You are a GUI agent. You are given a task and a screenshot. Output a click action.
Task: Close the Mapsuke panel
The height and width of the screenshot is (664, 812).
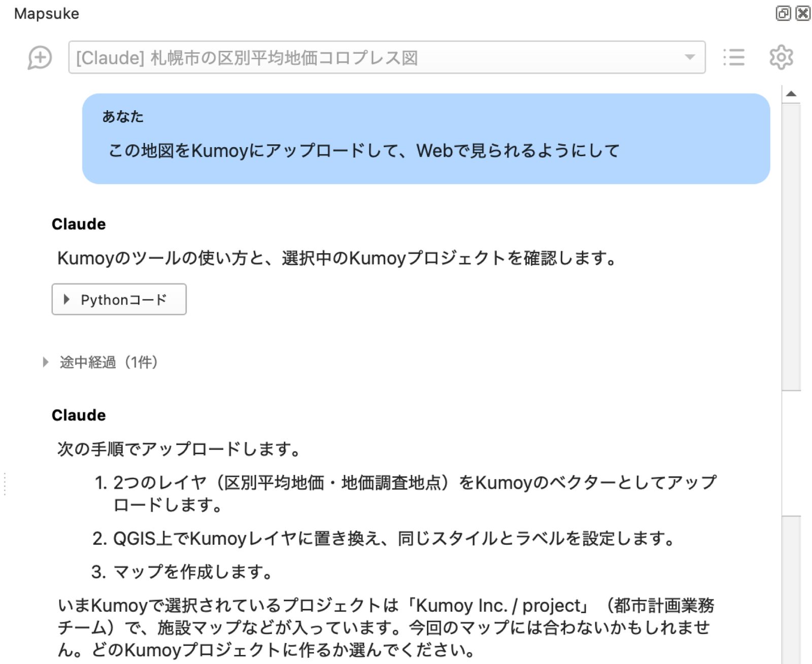(x=803, y=13)
